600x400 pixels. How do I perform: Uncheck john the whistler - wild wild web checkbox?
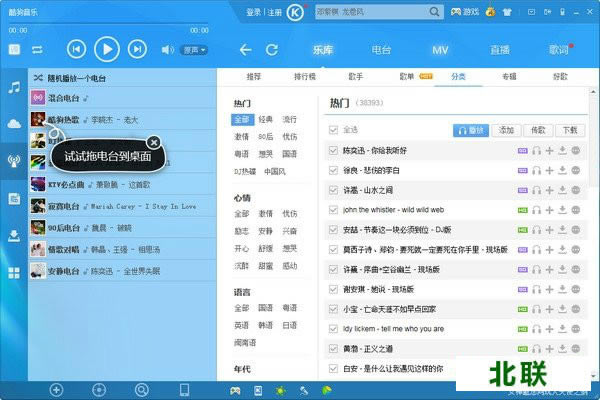coord(333,210)
